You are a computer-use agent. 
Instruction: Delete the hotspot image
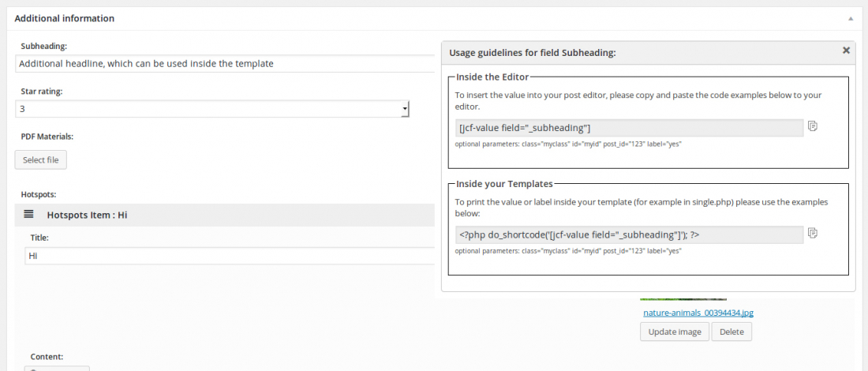(731, 332)
